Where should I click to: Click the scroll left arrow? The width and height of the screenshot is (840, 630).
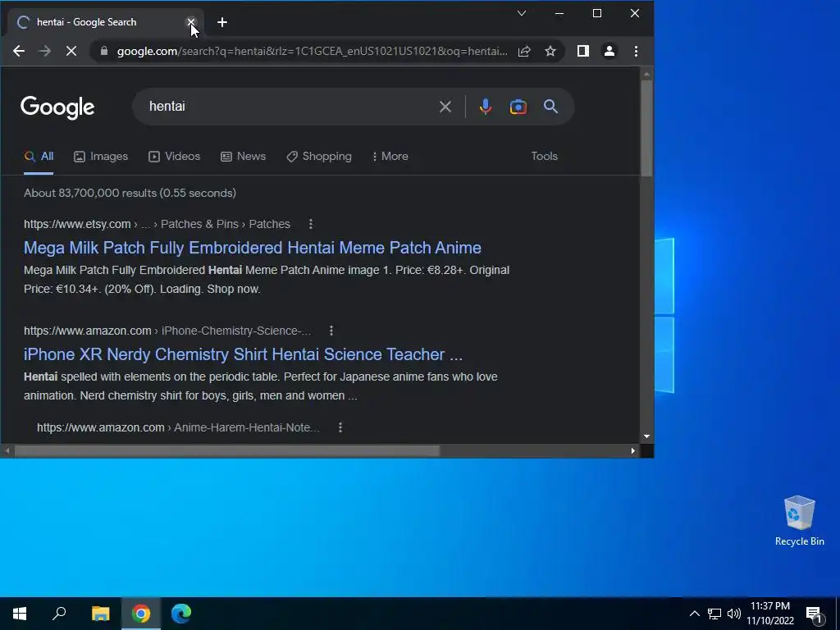(7, 451)
